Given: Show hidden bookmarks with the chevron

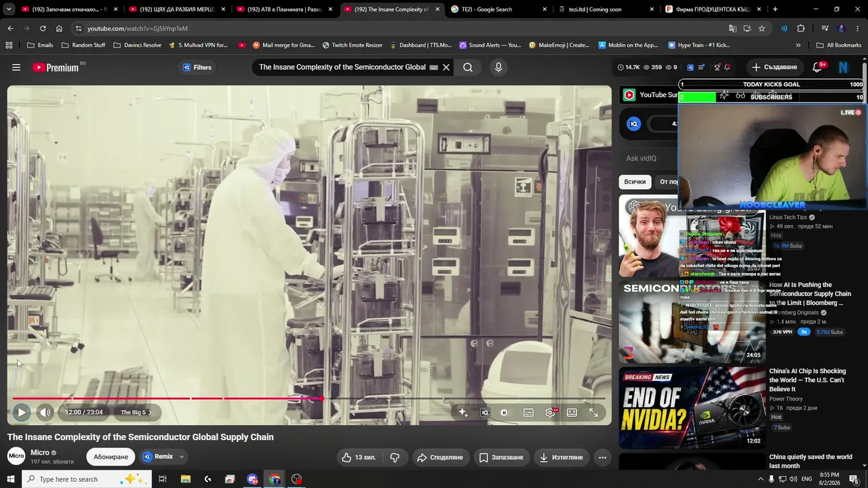Looking at the screenshot, I should coord(798,45).
